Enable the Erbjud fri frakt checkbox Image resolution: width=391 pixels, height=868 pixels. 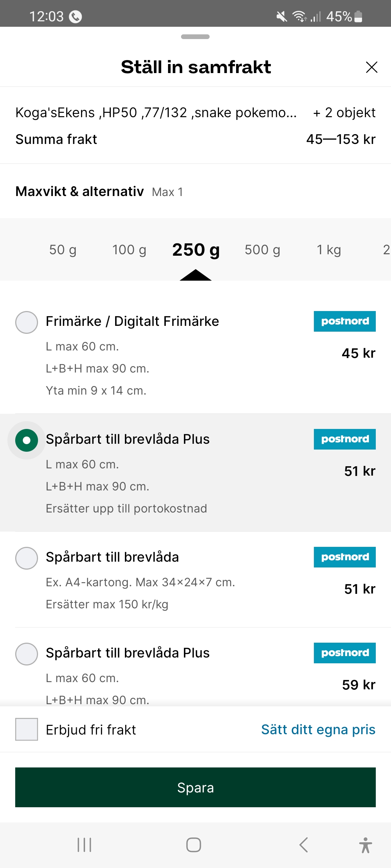tap(26, 729)
